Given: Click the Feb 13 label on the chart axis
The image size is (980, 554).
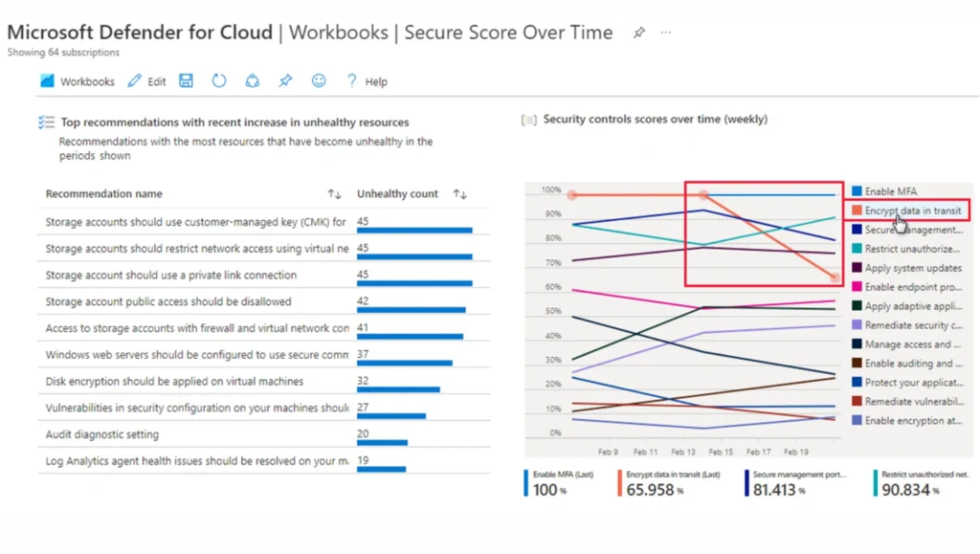Looking at the screenshot, I should click(683, 452).
